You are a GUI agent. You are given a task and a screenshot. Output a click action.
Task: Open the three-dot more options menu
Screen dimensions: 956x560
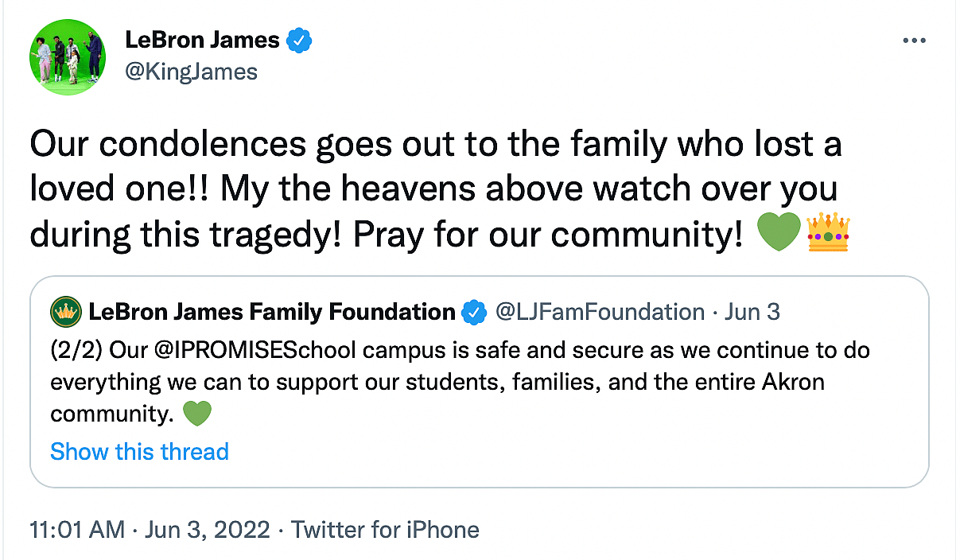pyautogui.click(x=914, y=41)
